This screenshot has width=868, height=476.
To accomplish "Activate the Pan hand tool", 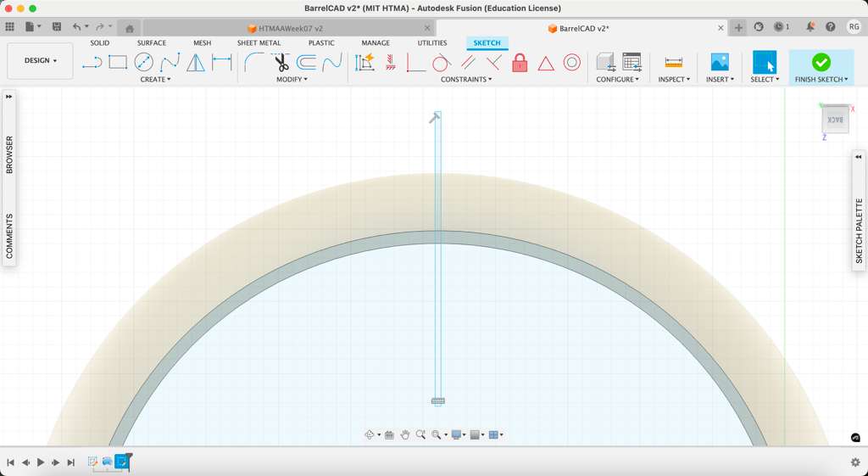I will tap(405, 434).
